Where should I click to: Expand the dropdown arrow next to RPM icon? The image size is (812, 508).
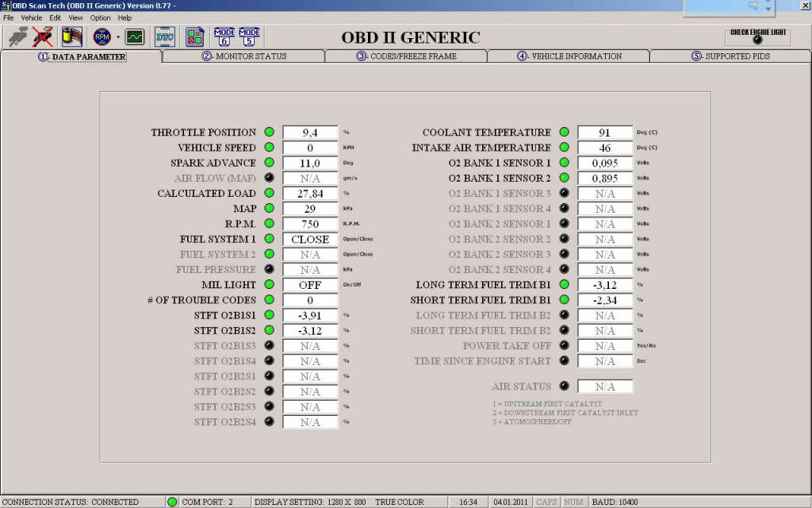[x=118, y=37]
